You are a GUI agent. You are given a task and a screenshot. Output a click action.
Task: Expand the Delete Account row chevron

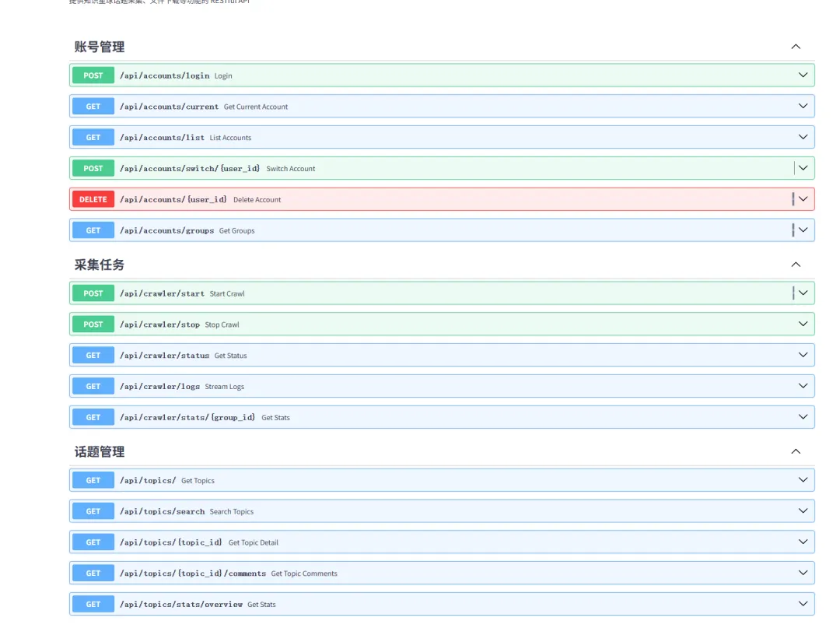[x=803, y=198]
